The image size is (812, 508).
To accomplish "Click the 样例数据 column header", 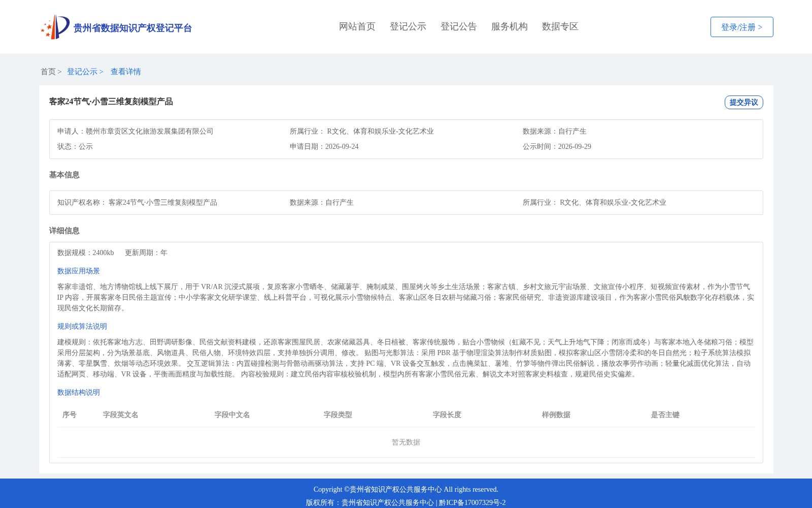I will coord(556,415).
